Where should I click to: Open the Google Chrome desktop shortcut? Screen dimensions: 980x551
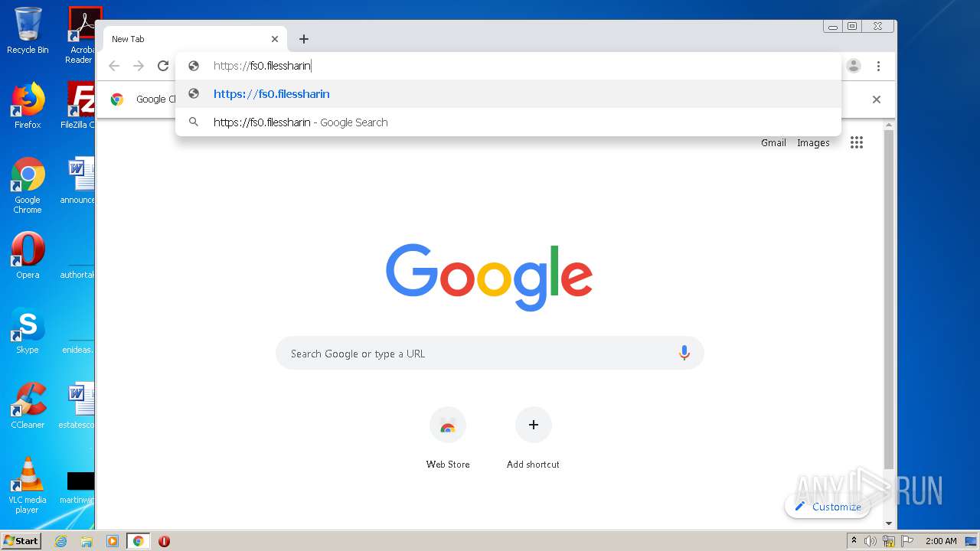(x=28, y=185)
